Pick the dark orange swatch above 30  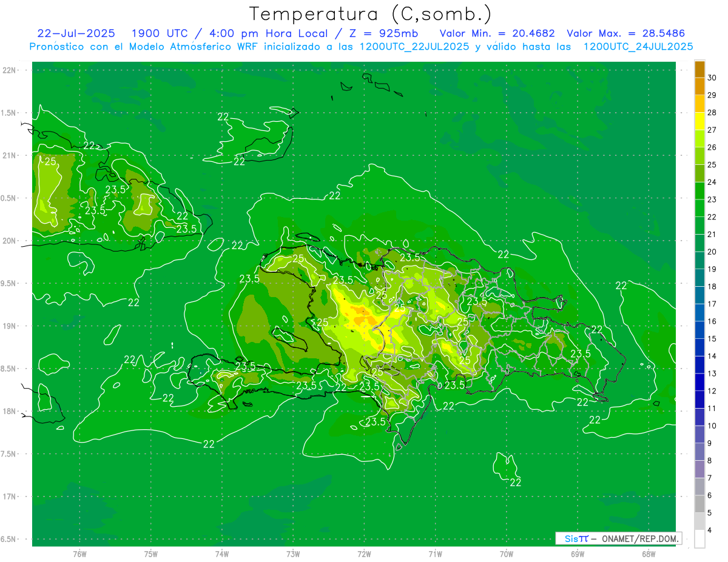[x=699, y=69]
